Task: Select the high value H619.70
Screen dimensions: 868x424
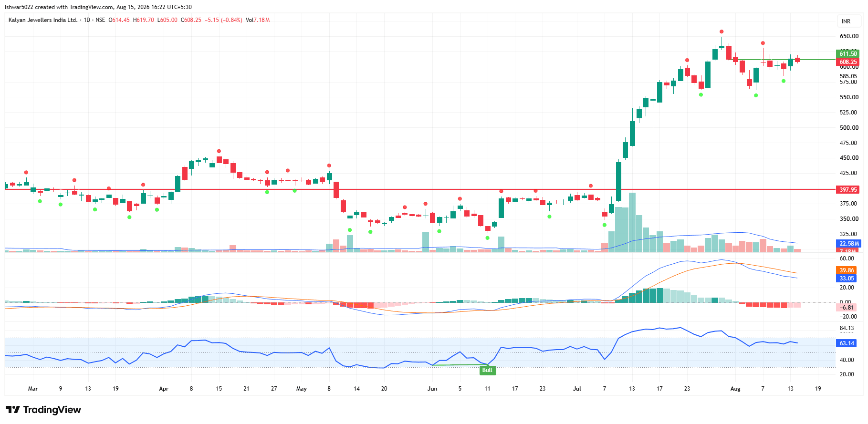Action: coord(144,20)
